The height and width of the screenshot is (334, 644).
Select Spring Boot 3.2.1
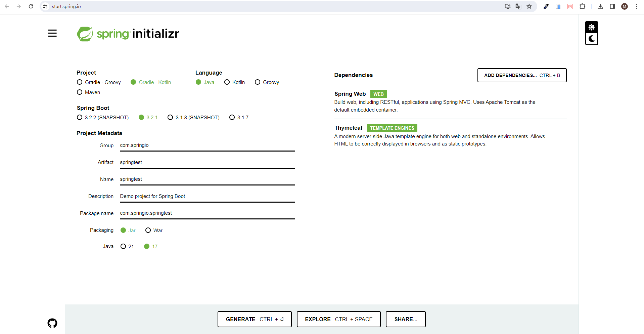tap(148, 118)
